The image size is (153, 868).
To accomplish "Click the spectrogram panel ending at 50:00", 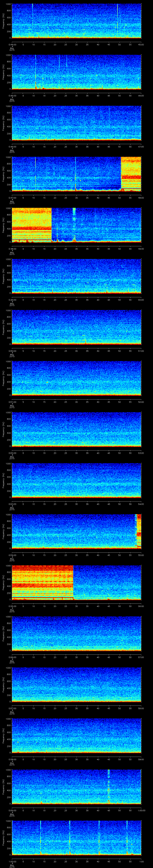I will (x=77, y=276).
